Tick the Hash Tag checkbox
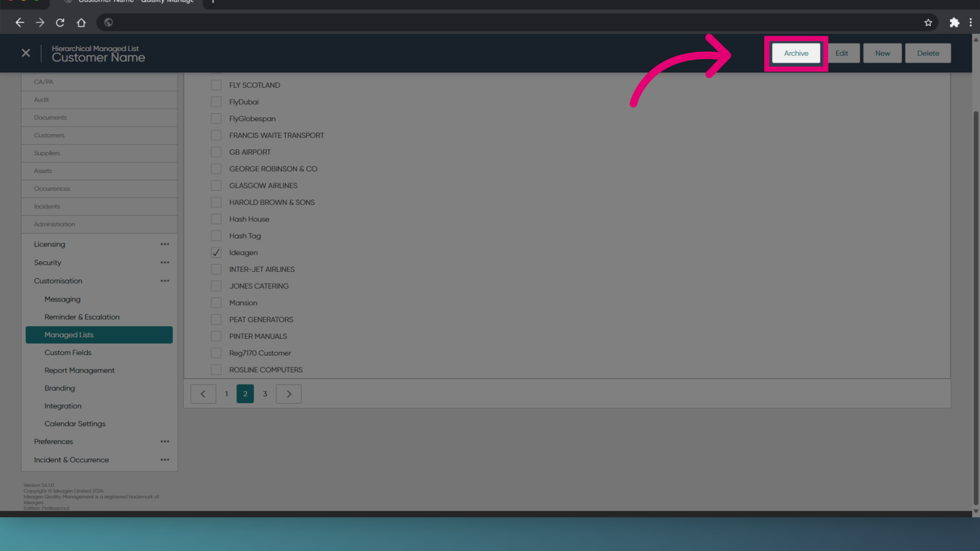This screenshot has height=551, width=980. point(216,236)
